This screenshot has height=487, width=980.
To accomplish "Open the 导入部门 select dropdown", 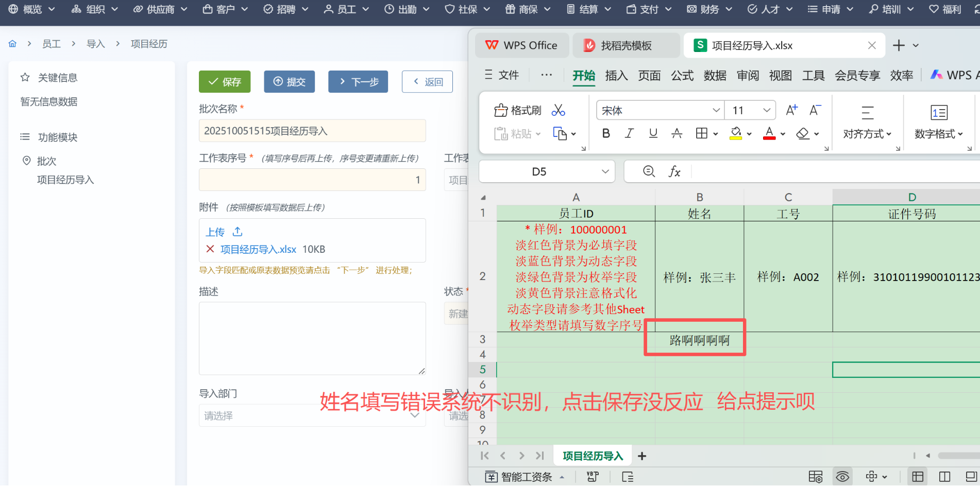I will pos(312,416).
